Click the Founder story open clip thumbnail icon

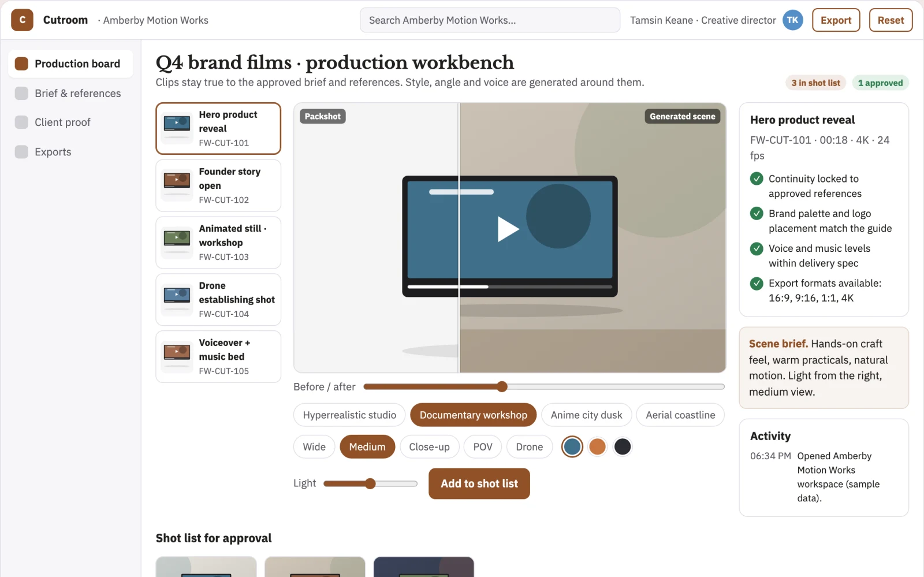click(177, 185)
